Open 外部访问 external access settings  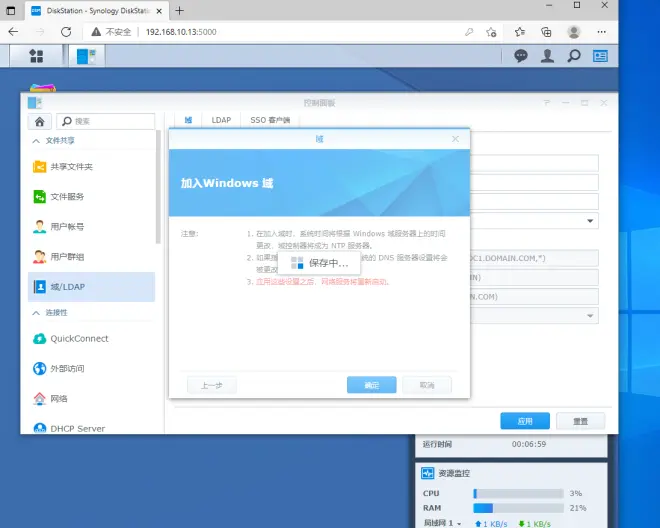(x=67, y=369)
